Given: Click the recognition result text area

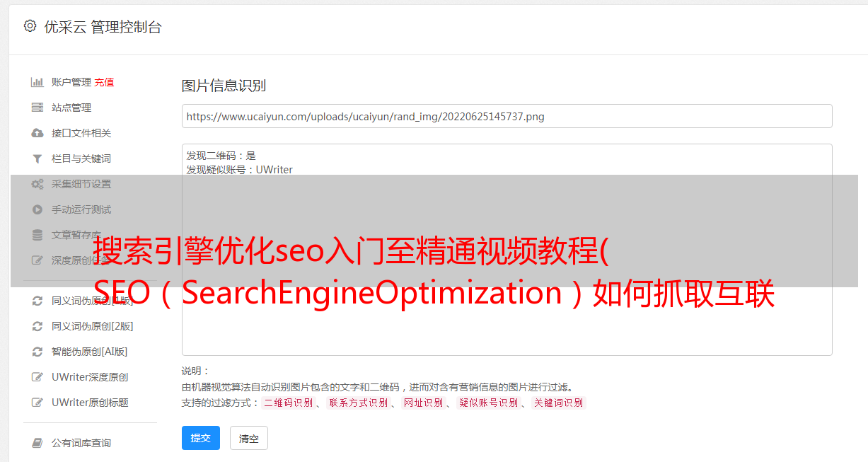Looking at the screenshot, I should point(507,249).
